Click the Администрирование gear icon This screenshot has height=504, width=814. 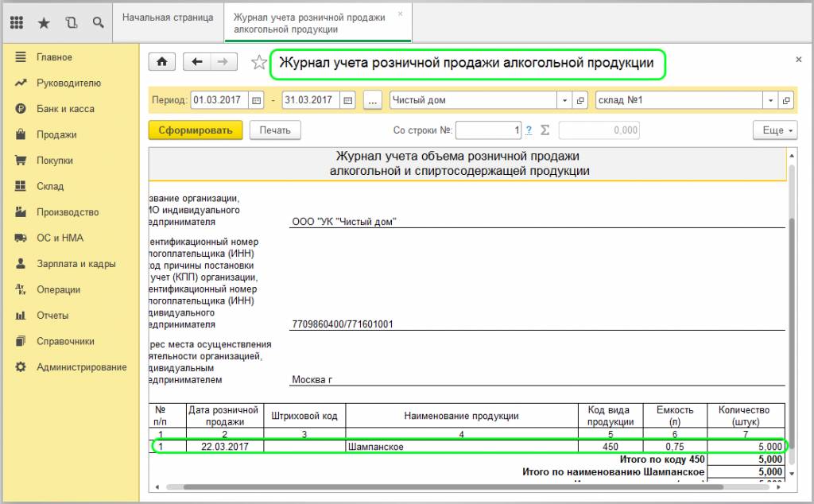(x=21, y=367)
